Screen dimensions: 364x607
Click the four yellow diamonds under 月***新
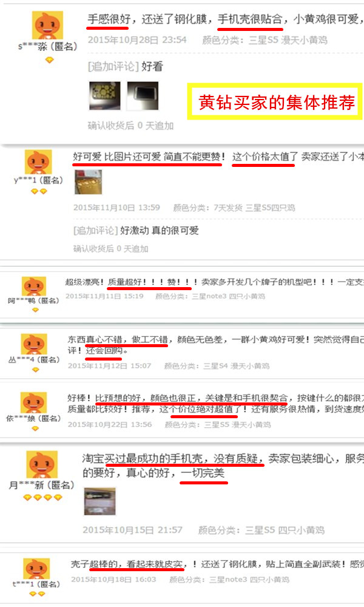click(42, 498)
